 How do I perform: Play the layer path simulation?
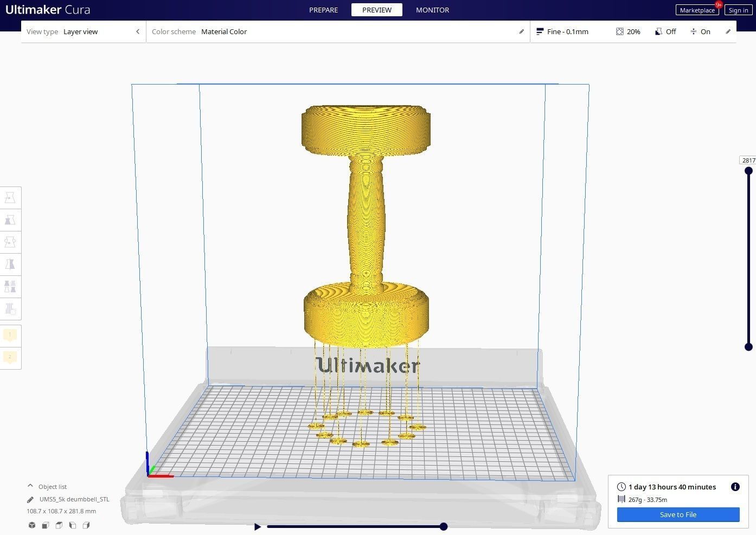[x=258, y=526]
